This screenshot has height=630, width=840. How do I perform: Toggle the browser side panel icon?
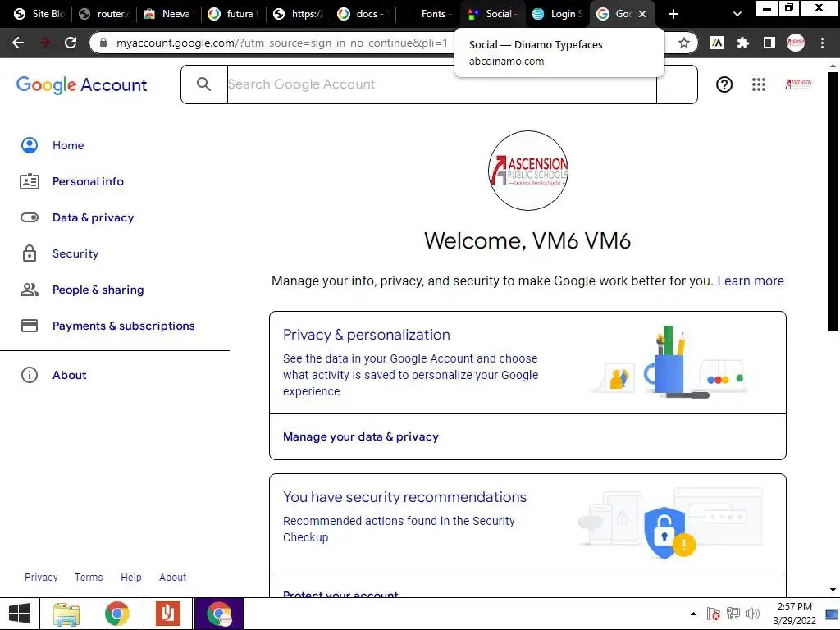click(x=769, y=43)
